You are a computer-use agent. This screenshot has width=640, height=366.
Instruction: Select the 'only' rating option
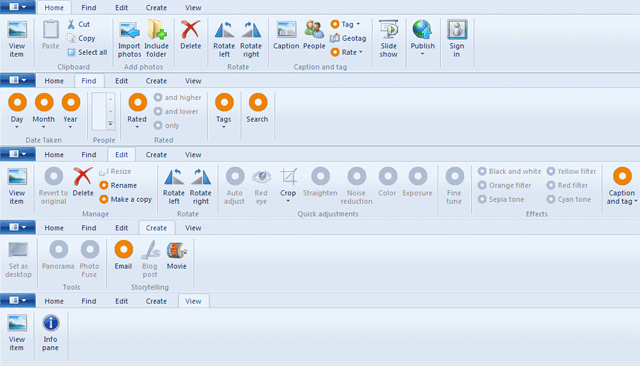point(167,125)
